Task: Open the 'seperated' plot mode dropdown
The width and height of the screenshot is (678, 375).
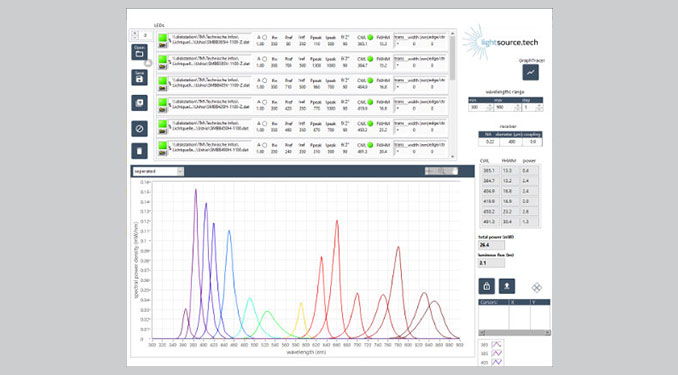Action: coord(158,171)
